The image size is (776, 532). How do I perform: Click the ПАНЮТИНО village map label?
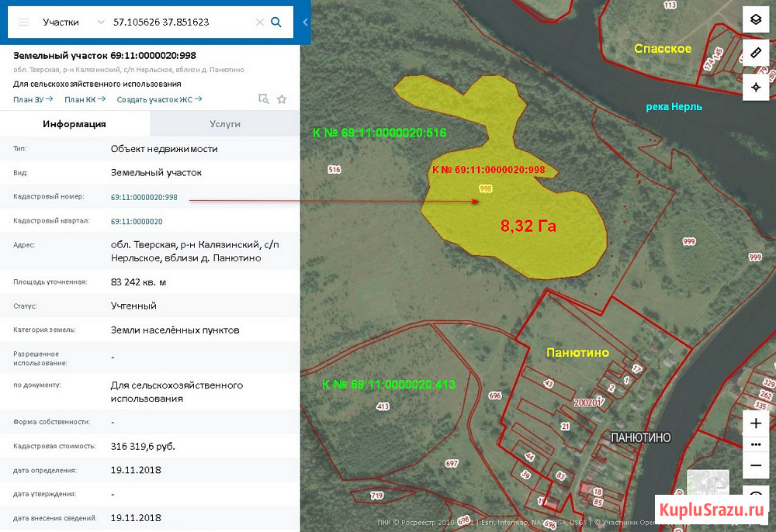pyautogui.click(x=641, y=437)
